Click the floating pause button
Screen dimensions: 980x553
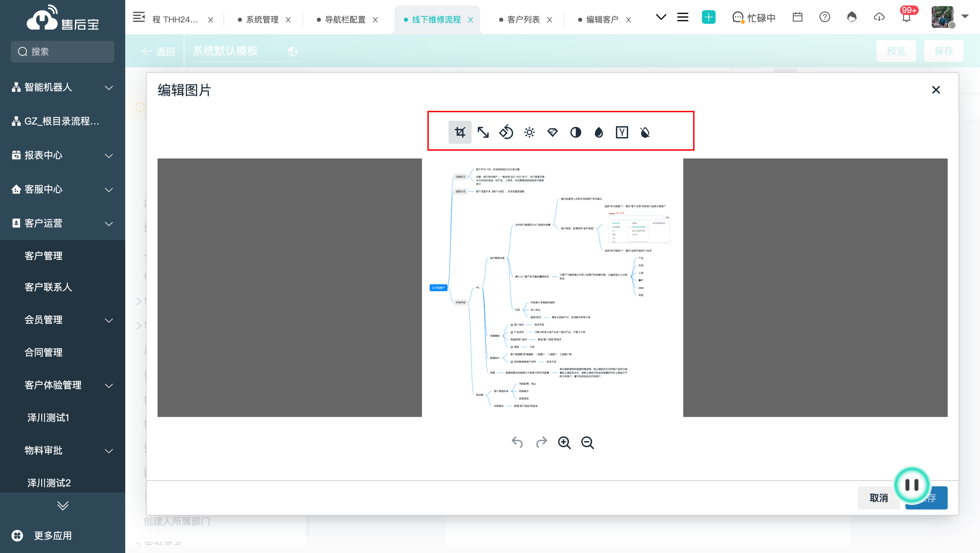point(912,485)
